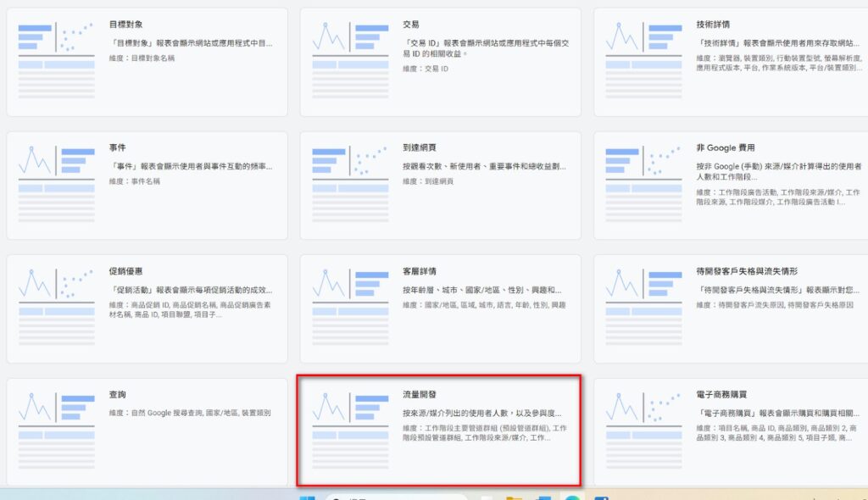Viewport: 868px width, 500px height.
Task: Click the 待開發客戶失格與流失情形 template thumbnail
Action: click(643, 306)
